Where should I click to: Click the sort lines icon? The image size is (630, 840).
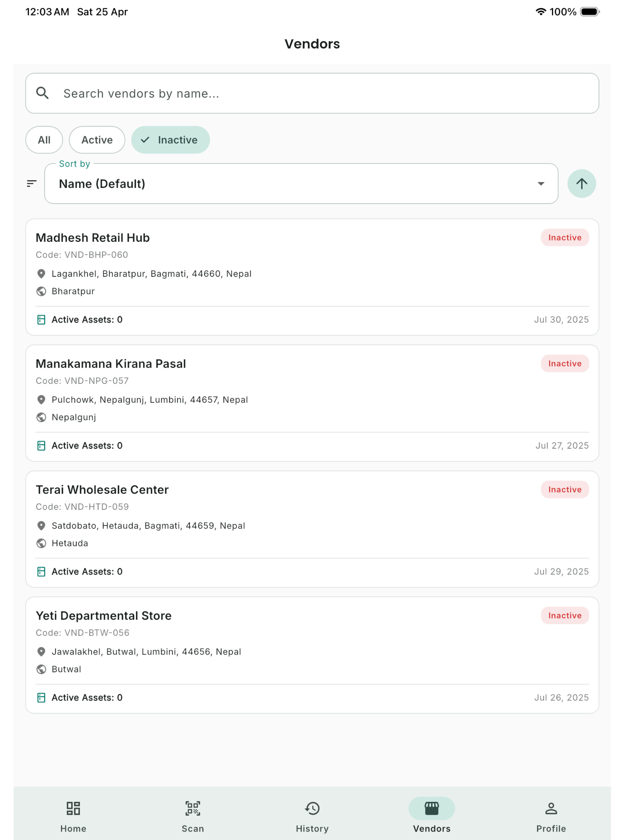tap(32, 184)
